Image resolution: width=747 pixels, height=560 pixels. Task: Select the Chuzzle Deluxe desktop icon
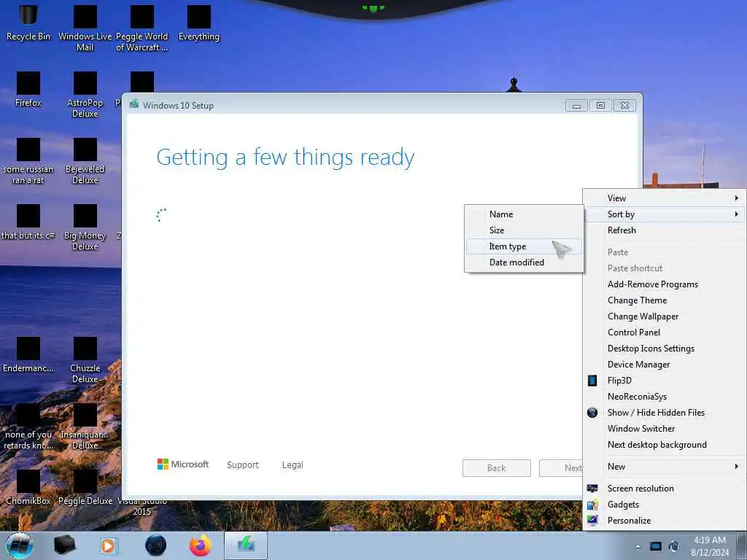85,360
